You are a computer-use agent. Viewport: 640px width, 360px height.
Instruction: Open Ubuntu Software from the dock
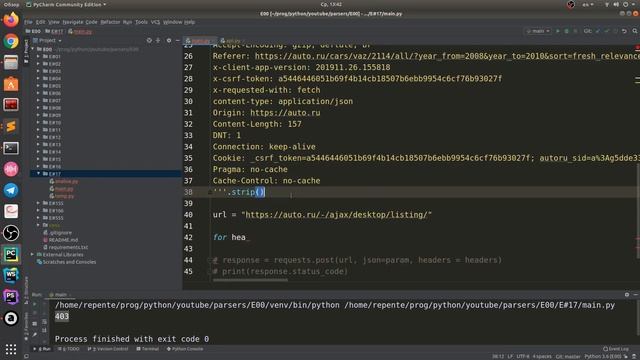click(x=11, y=84)
